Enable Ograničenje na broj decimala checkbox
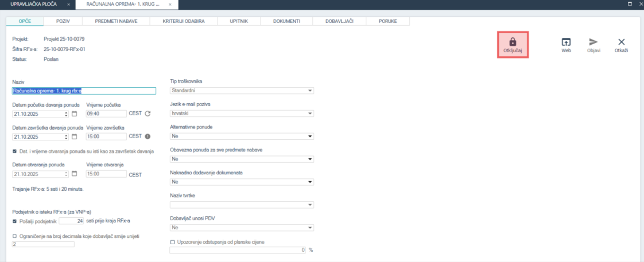The image size is (644, 262). [x=15, y=236]
